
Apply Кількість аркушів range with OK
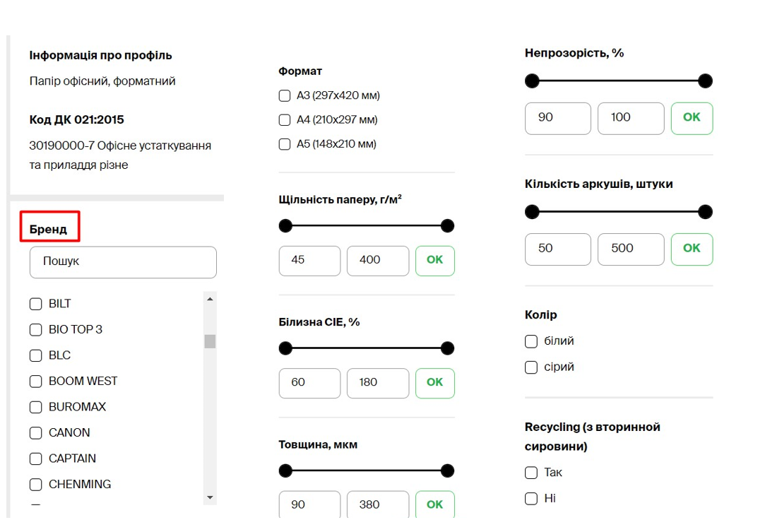(692, 249)
